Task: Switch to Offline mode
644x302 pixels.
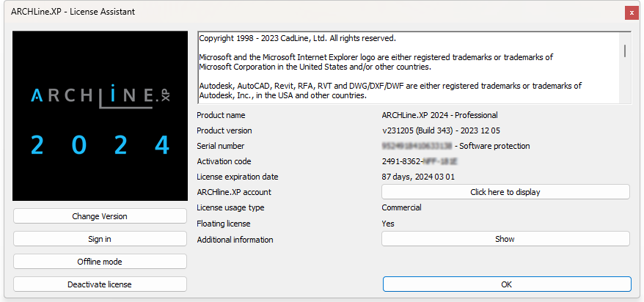Action: tap(100, 262)
